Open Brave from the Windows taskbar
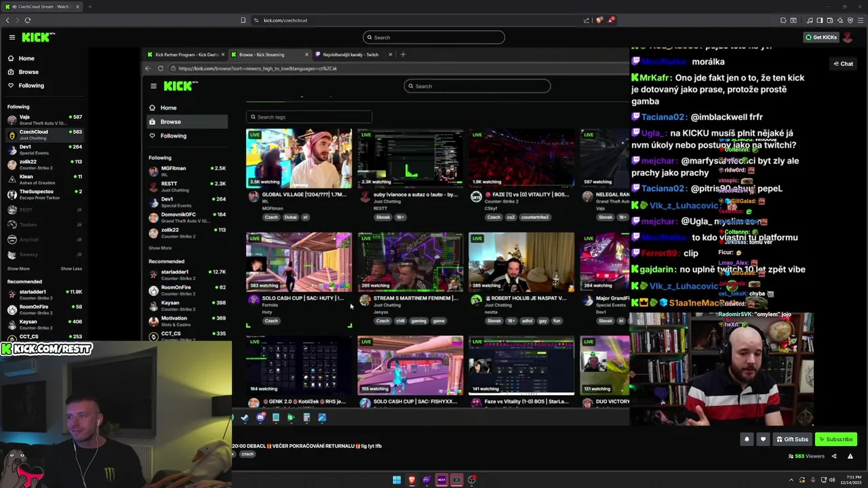 click(x=412, y=480)
